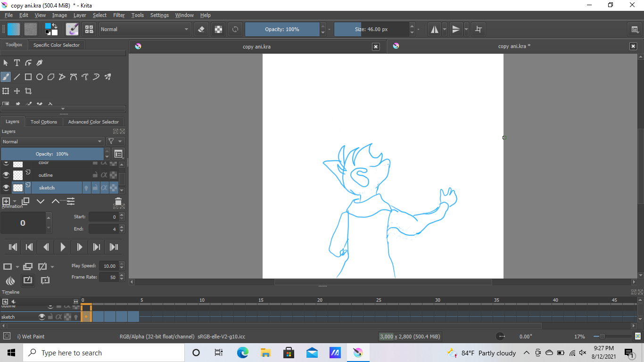Screen dimensions: 644x362
Task: Select the Calligraphy tool
Action: (x=40, y=63)
